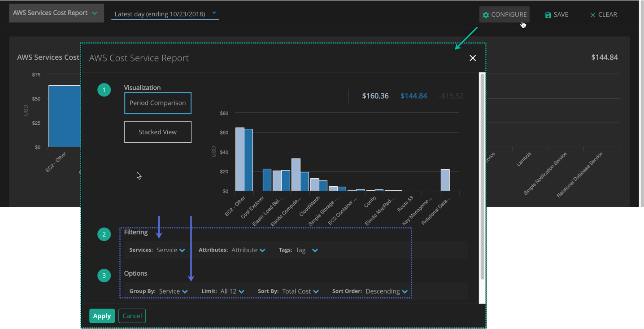Click the Config axis label

click(x=370, y=201)
